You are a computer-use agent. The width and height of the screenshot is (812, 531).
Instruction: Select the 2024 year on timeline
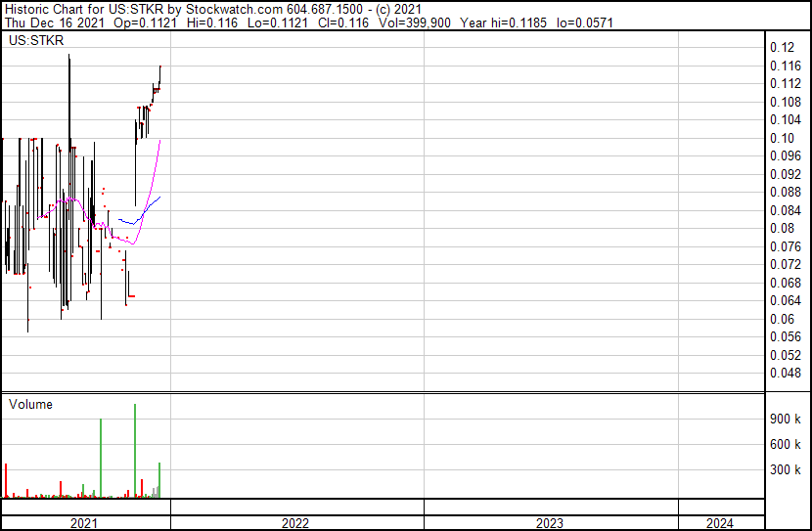coord(720,523)
